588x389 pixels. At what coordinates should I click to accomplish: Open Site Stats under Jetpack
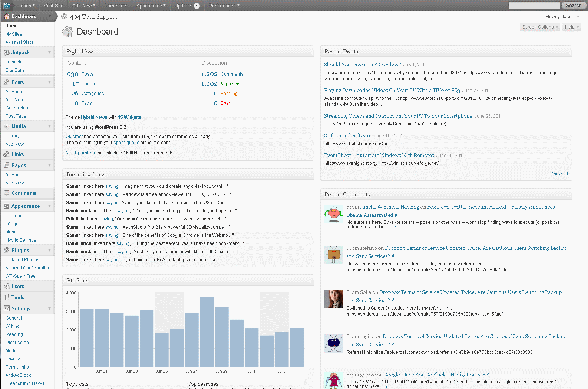(15, 70)
